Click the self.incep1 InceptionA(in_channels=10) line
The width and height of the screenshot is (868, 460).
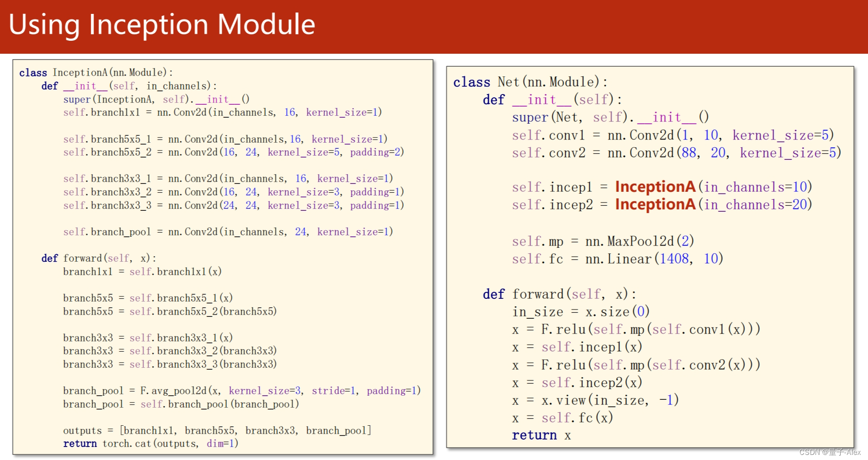662,187
